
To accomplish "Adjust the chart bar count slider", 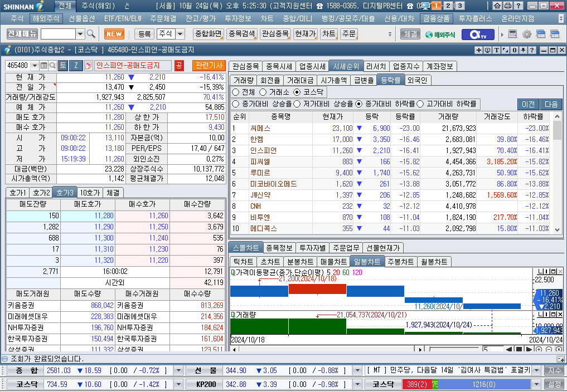I will point(454,349).
